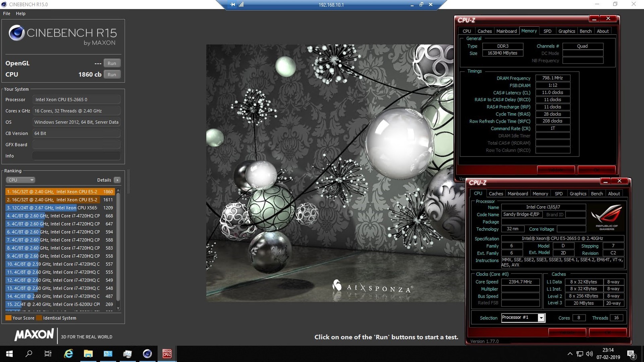Open the File menu in Cinebench
This screenshot has width=644, height=362.
7,13
